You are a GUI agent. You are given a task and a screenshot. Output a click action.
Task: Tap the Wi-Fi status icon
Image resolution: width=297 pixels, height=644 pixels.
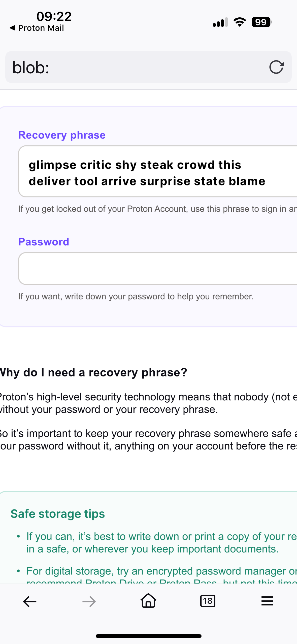[240, 22]
